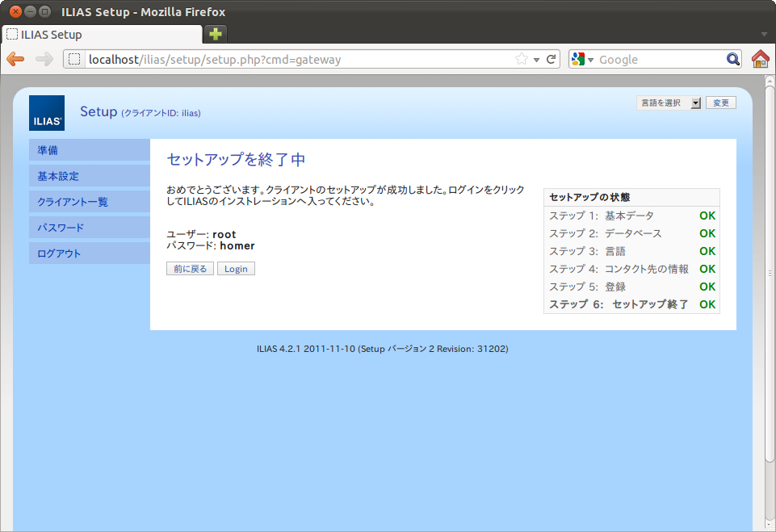
Task: Open the language selection dropdown
Action: coord(669,103)
